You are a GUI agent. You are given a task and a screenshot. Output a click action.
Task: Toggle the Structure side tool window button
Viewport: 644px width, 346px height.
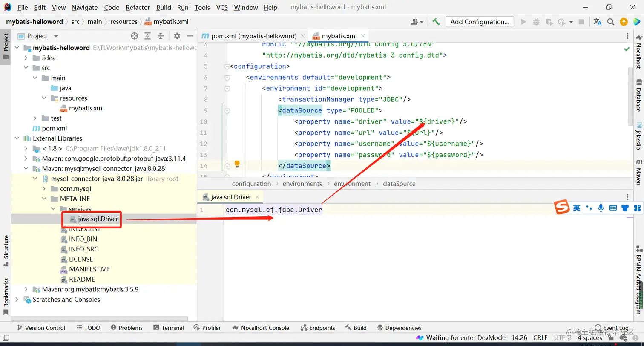pyautogui.click(x=6, y=251)
